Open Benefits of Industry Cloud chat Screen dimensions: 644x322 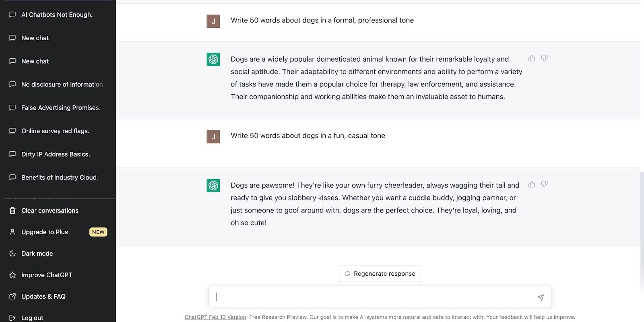(60, 178)
